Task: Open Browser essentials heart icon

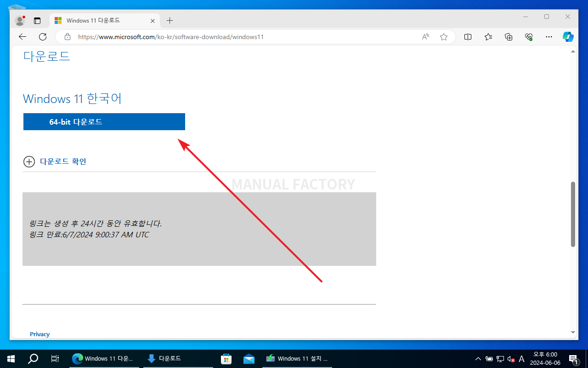Action: [x=529, y=37]
